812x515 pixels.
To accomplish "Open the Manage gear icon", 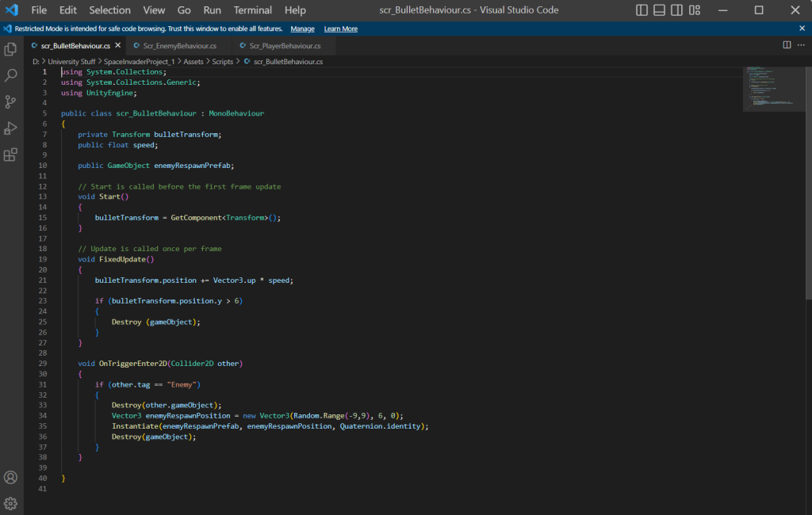I will 11,503.
